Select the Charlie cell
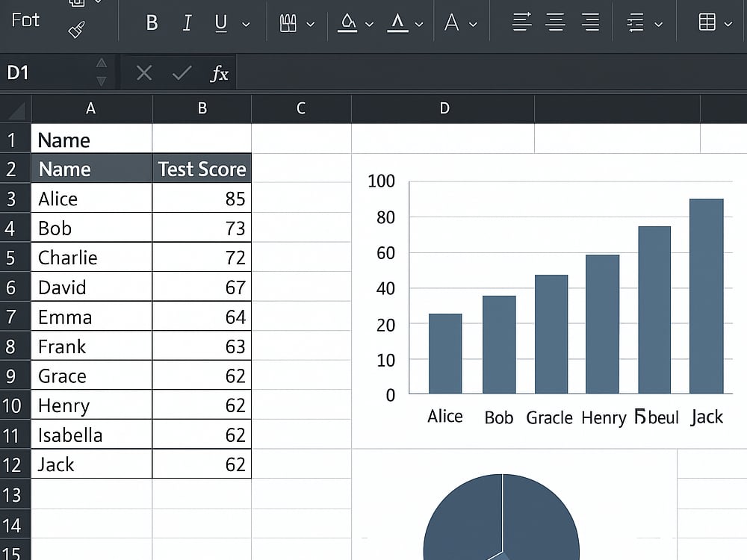Screen dimensions: 747x560 pos(91,257)
